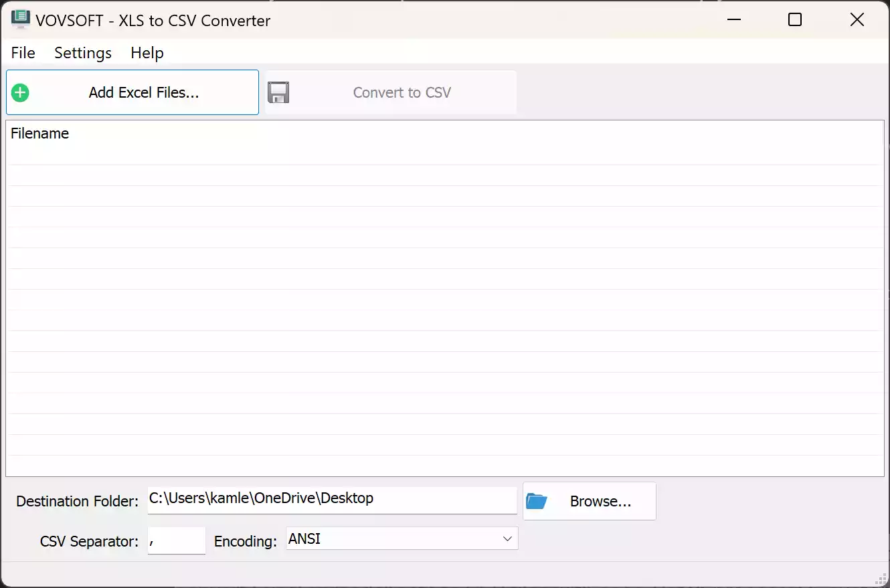Viewport: 890px width, 588px height.
Task: Click the ANSI encoding value
Action: 304,538
